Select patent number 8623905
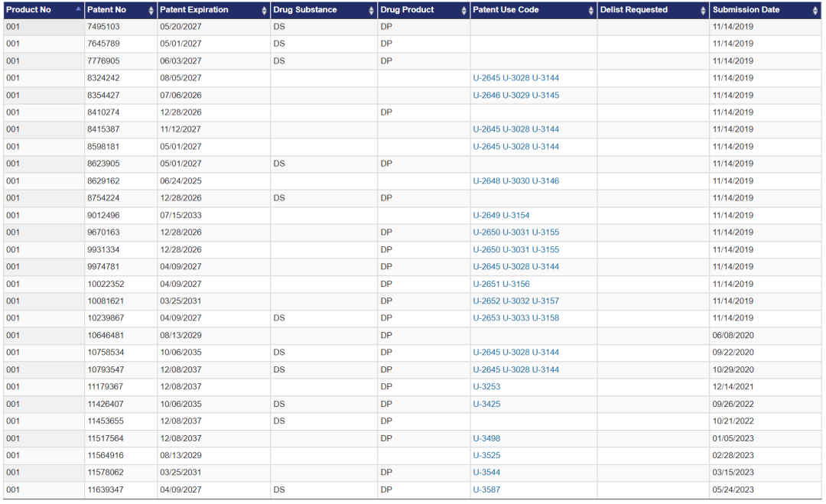This screenshot has height=504, width=826. [103, 164]
